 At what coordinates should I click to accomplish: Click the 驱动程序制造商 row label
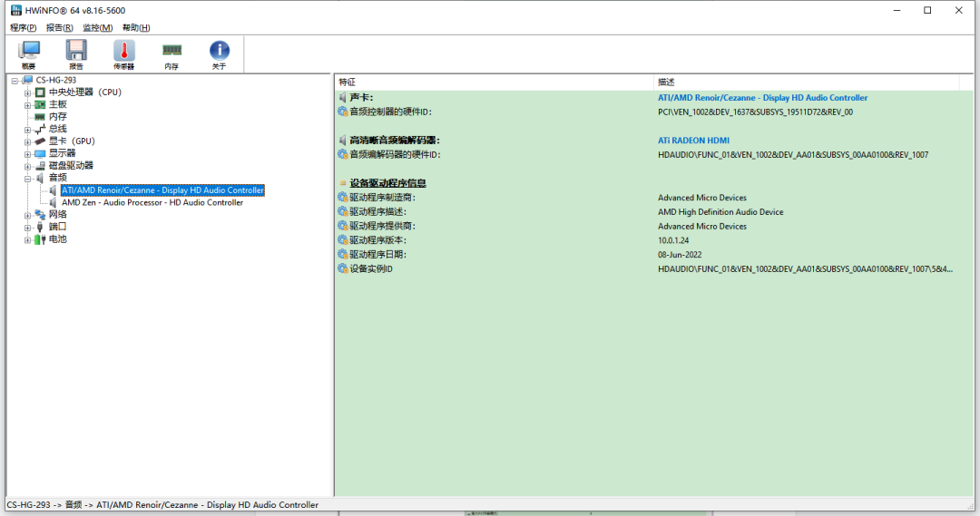[382, 198]
